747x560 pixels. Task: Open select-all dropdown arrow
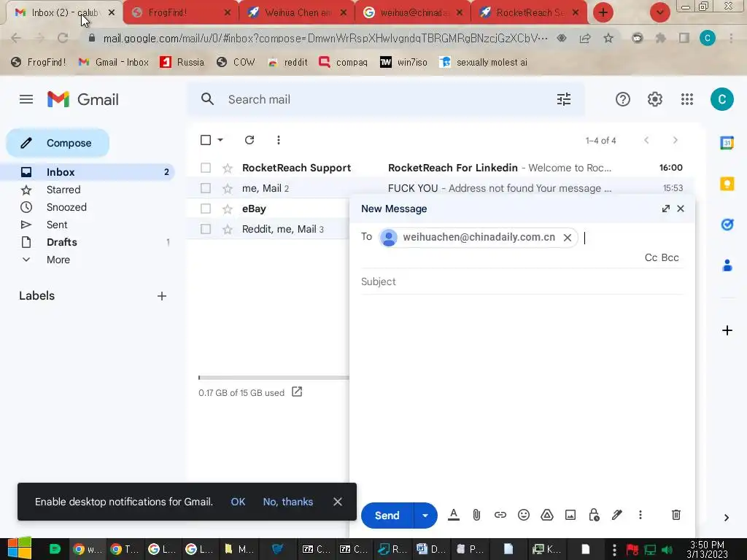click(x=220, y=140)
